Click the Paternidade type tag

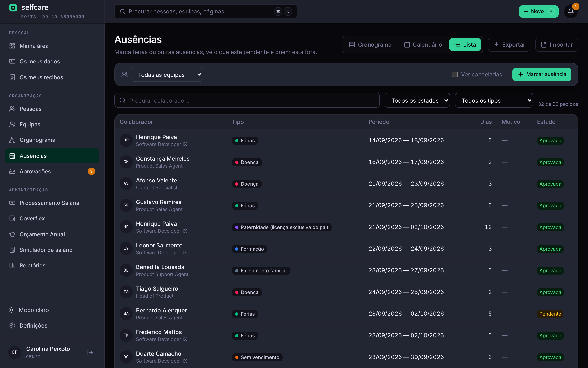click(x=282, y=227)
